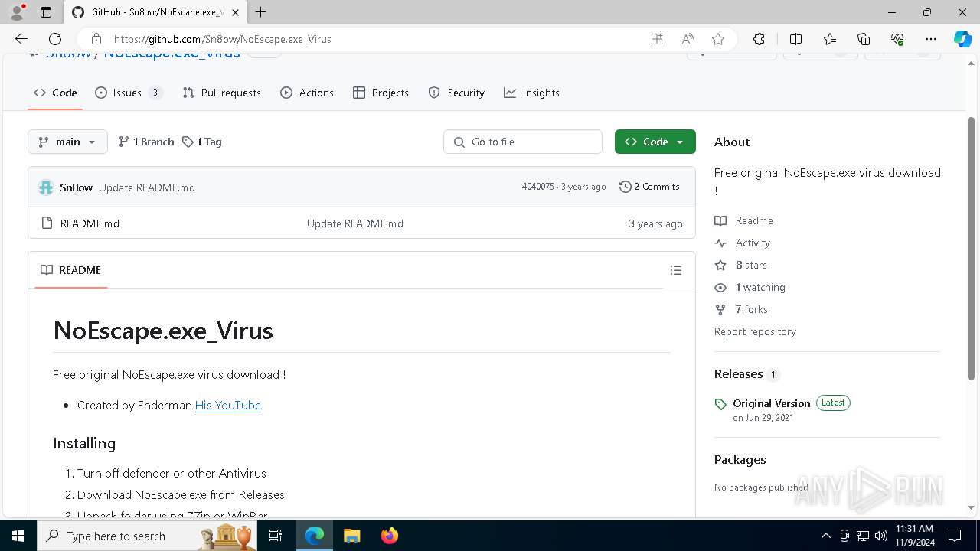The width and height of the screenshot is (980, 551).
Task: Click the His YouTube link
Action: coord(228,406)
